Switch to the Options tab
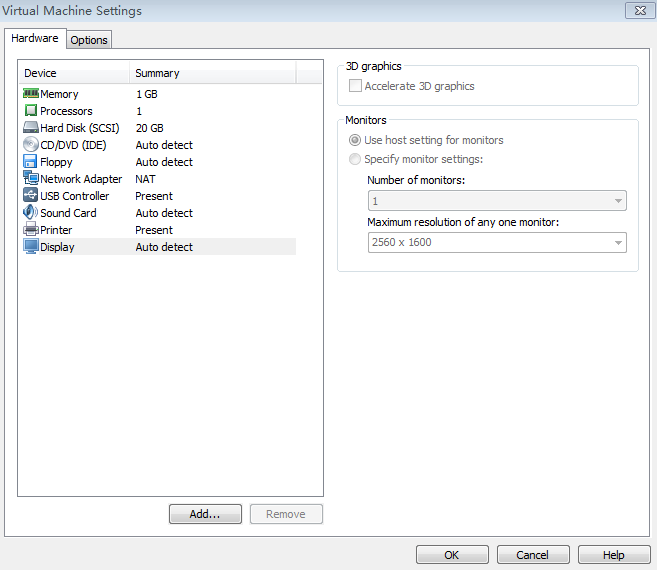657x570 pixels. point(89,40)
